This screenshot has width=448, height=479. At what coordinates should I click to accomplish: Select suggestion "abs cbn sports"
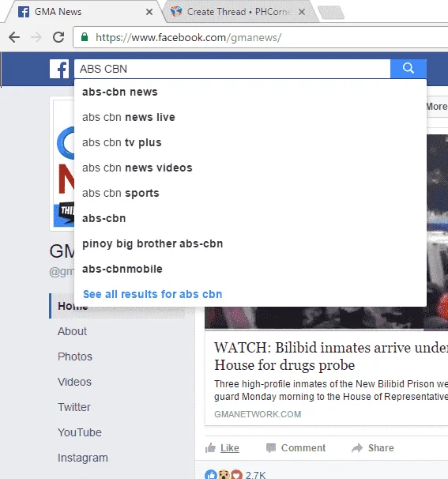[x=250, y=194]
